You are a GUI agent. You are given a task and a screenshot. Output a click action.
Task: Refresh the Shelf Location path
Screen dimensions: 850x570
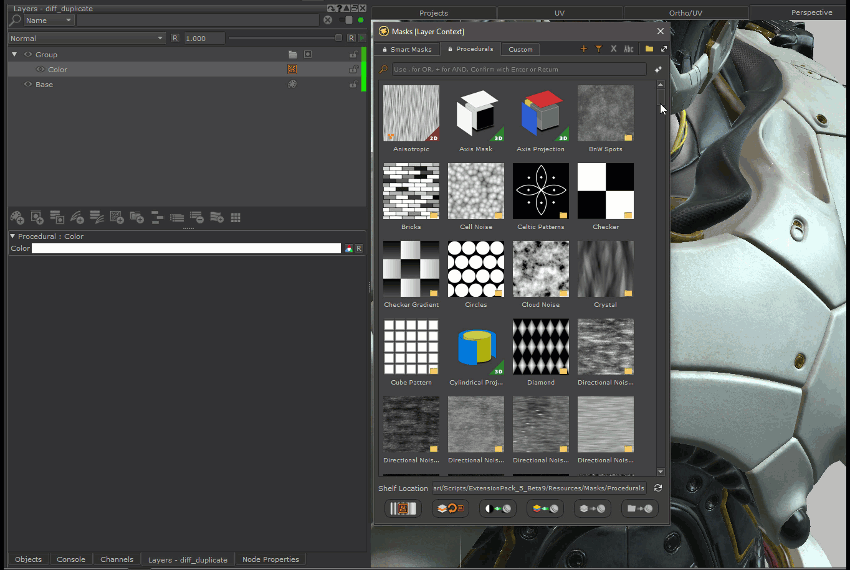click(x=657, y=488)
